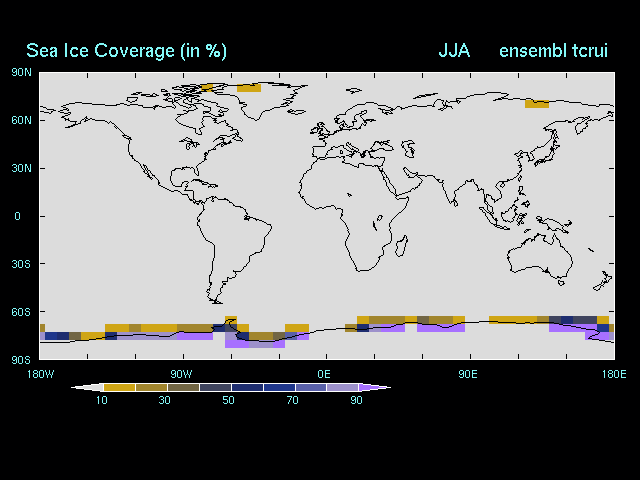Click the colorbar label 90
The height and width of the screenshot is (480, 640).
(357, 400)
